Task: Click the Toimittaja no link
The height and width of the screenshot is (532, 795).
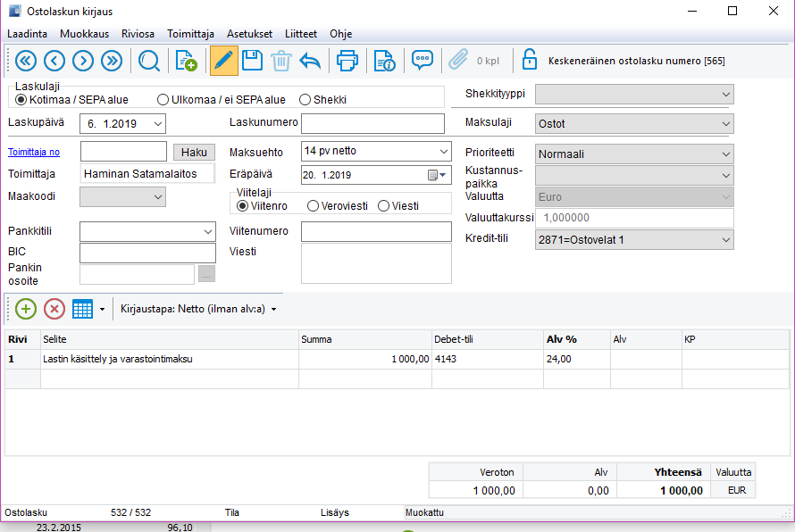Action: point(34,153)
